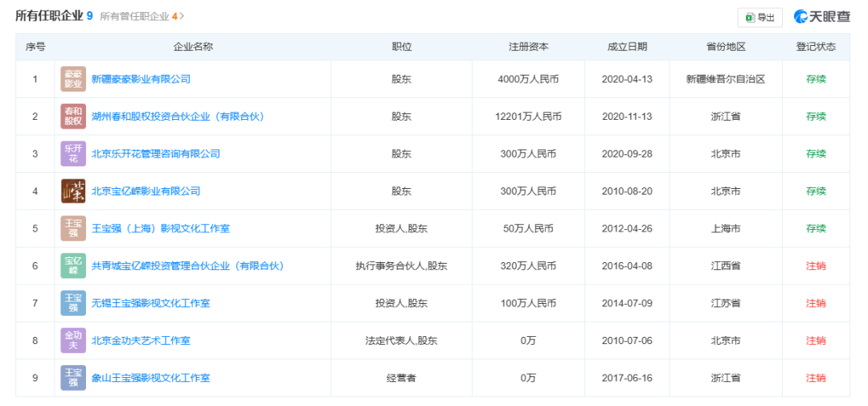Click the 新疆豪豪影业 company logo icon
The height and width of the screenshot is (406, 868).
click(73, 80)
